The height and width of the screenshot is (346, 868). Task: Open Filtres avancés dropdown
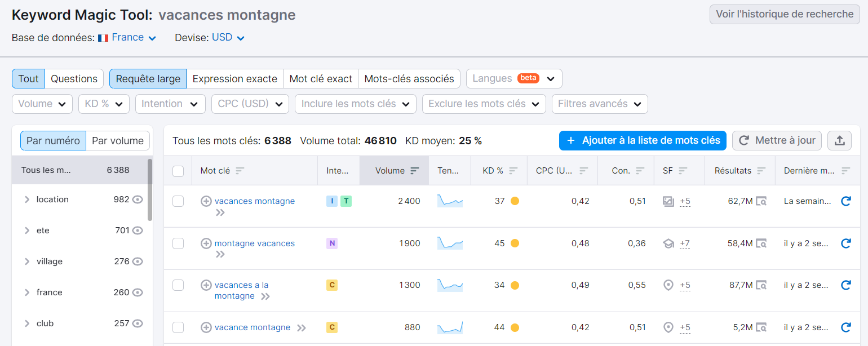(600, 104)
